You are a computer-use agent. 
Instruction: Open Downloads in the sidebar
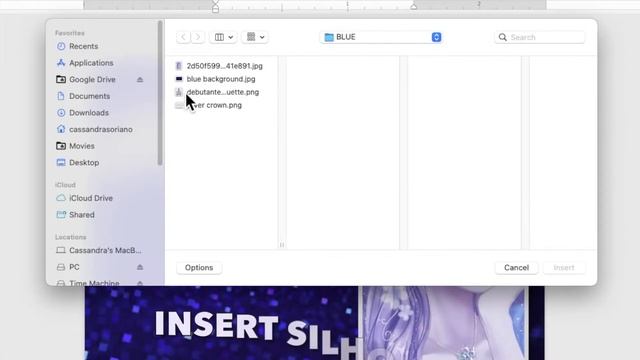pyautogui.click(x=89, y=113)
